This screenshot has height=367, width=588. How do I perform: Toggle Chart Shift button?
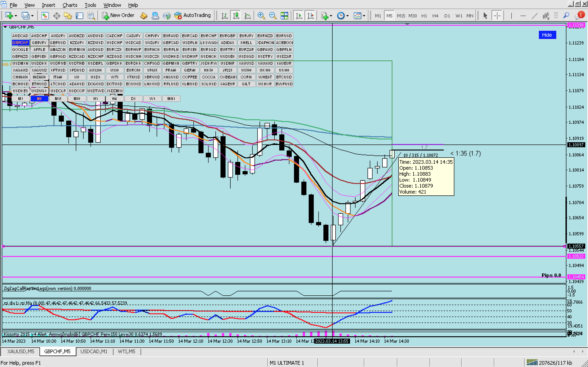coord(310,16)
